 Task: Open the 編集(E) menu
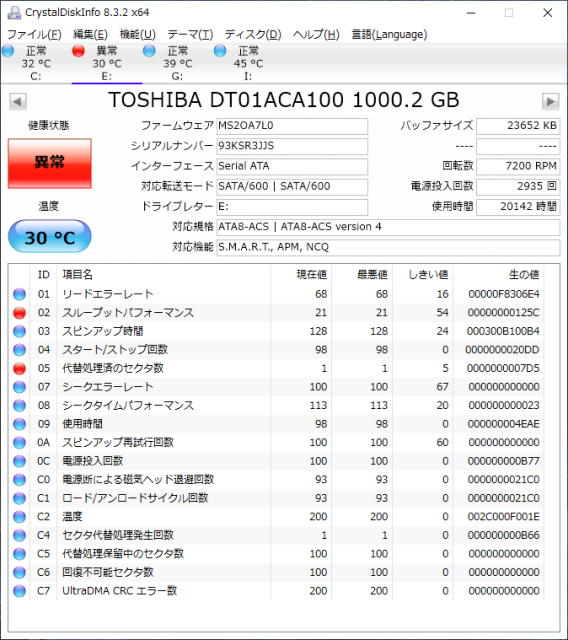point(90,35)
